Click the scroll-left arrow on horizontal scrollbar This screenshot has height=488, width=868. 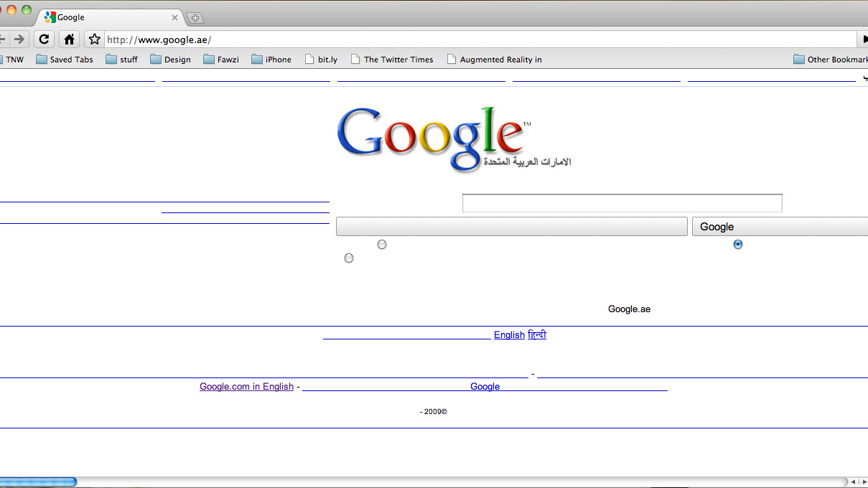852,482
